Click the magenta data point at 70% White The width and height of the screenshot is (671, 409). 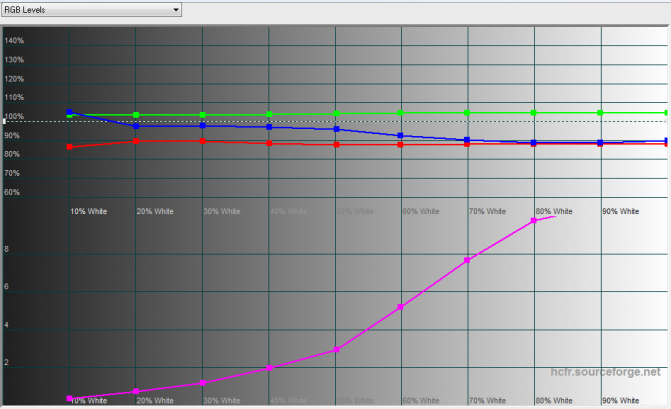tap(467, 260)
